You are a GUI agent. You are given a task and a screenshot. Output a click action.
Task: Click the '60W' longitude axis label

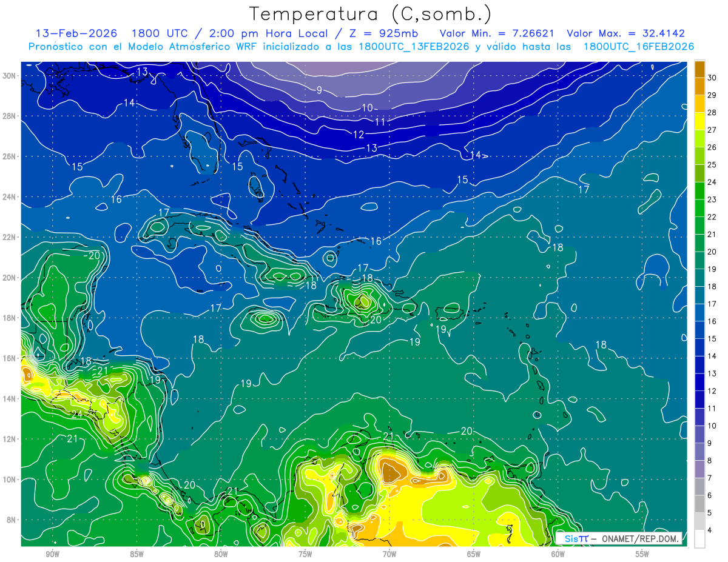click(558, 554)
